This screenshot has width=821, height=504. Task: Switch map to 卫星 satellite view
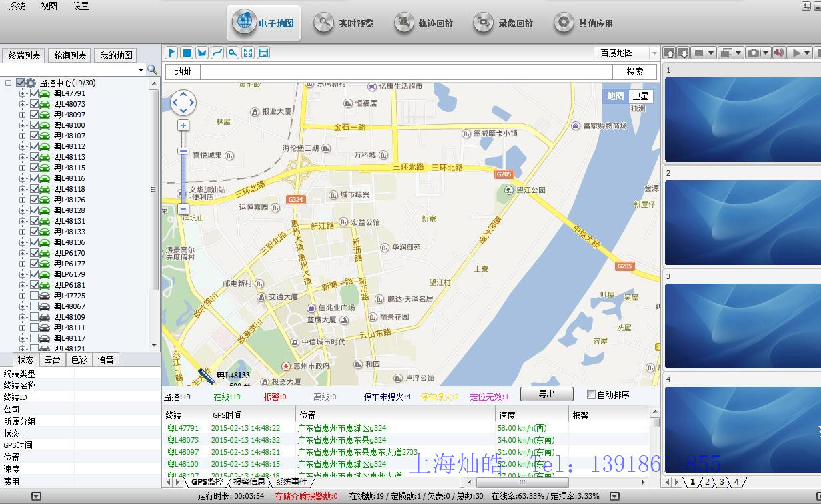[x=640, y=96]
